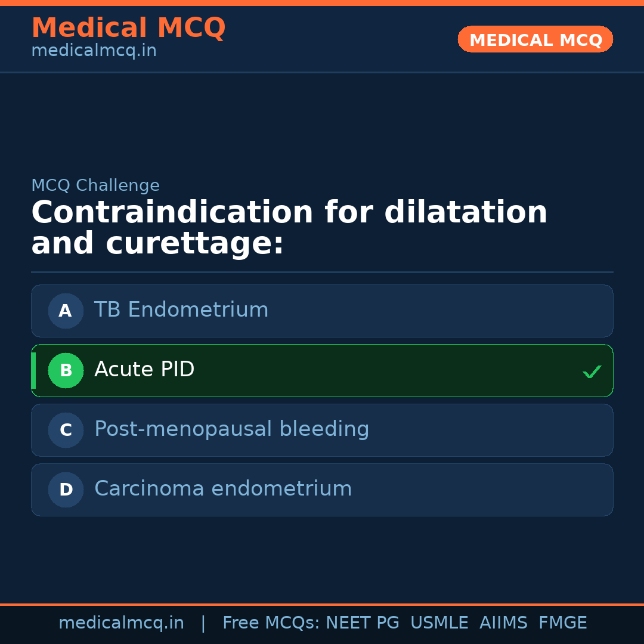Click the letter C circle icon
The width and height of the screenshot is (644, 644).
(66, 430)
